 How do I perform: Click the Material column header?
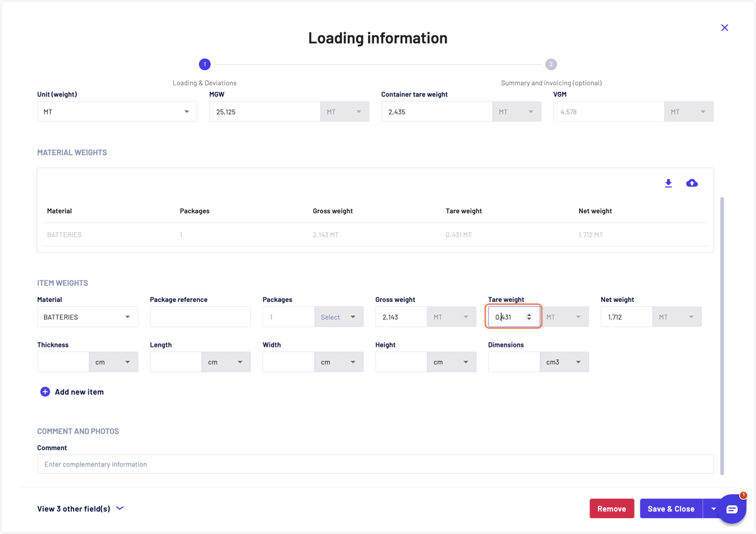[59, 211]
